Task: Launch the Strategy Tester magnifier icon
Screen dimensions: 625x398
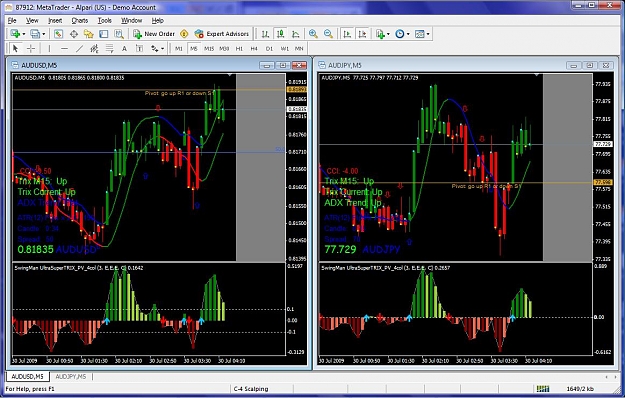Action: click(119, 34)
